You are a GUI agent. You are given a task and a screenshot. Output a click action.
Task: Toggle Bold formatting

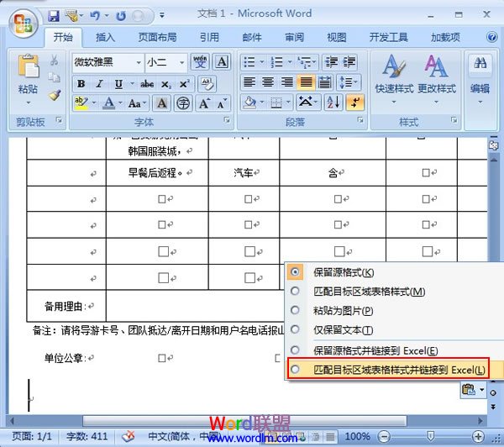[x=81, y=84]
